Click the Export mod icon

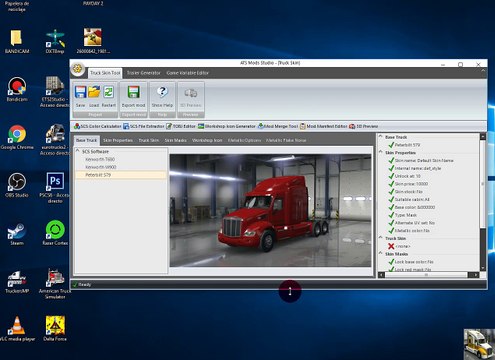[133, 92]
